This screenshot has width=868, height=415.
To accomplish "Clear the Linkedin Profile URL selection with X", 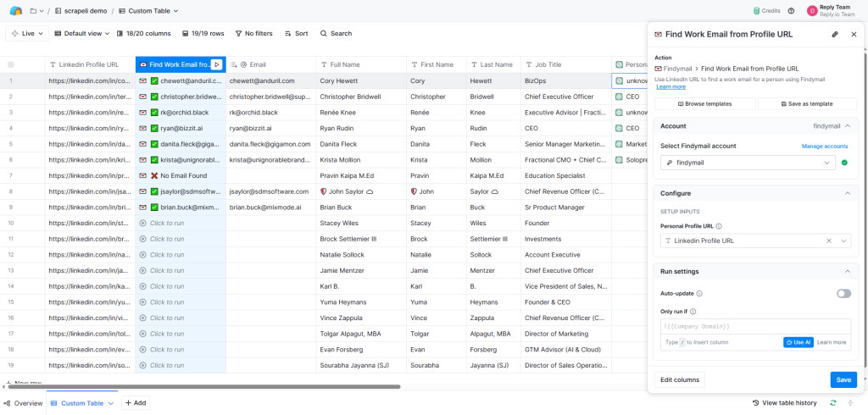I will pyautogui.click(x=829, y=241).
